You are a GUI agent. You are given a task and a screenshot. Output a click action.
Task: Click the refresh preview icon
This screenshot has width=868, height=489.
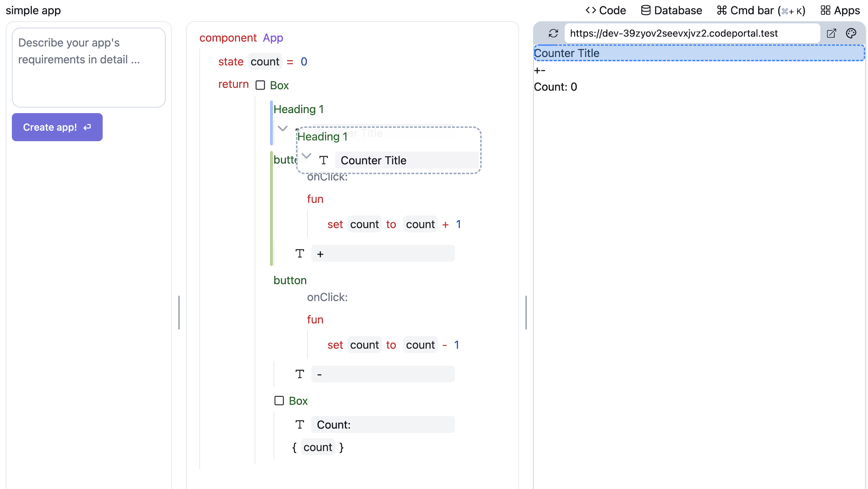click(553, 33)
